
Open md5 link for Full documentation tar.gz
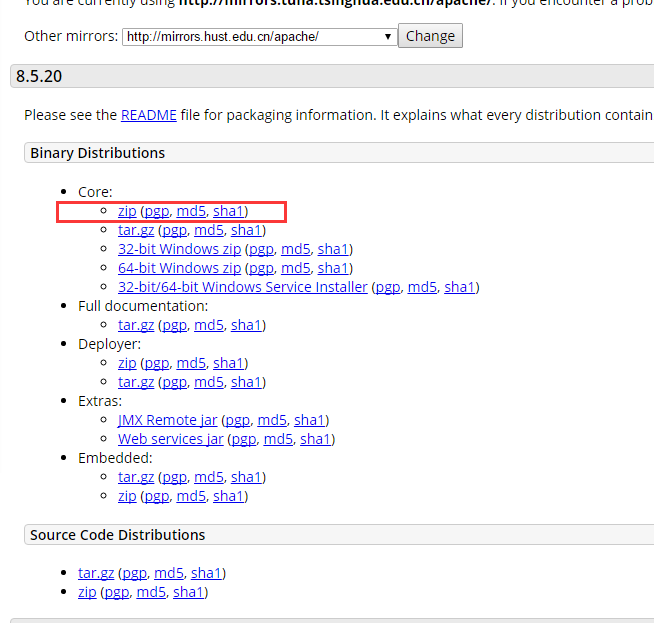pyautogui.click(x=209, y=325)
